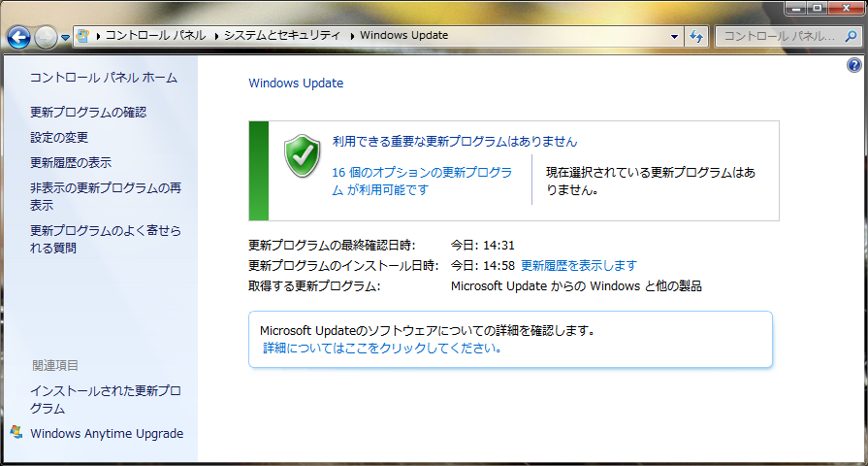
Task: Click the Control Panel icon in address bar
Action: [82, 36]
